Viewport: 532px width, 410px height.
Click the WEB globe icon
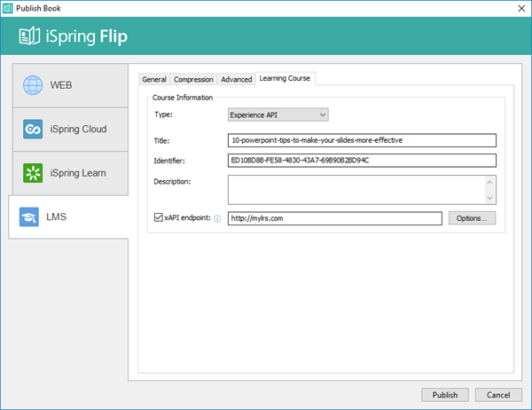33,85
